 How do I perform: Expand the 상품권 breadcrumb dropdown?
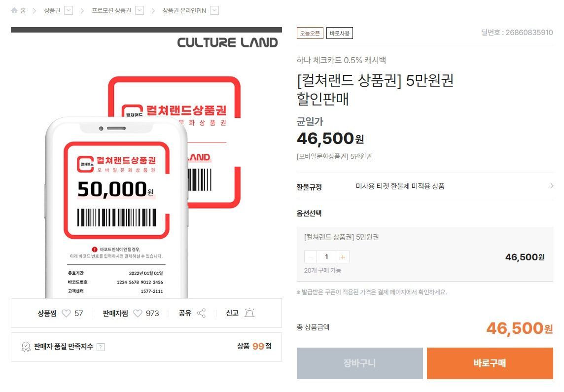point(68,9)
